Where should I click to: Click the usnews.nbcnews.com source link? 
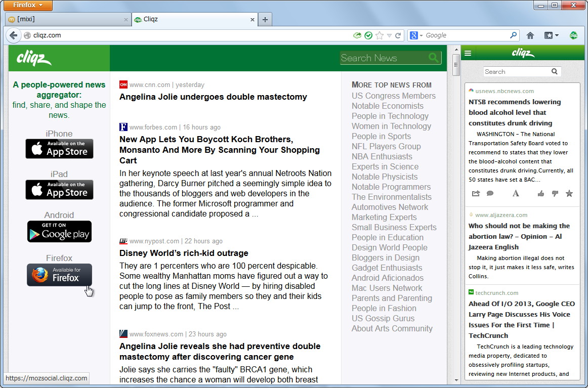tap(505, 91)
